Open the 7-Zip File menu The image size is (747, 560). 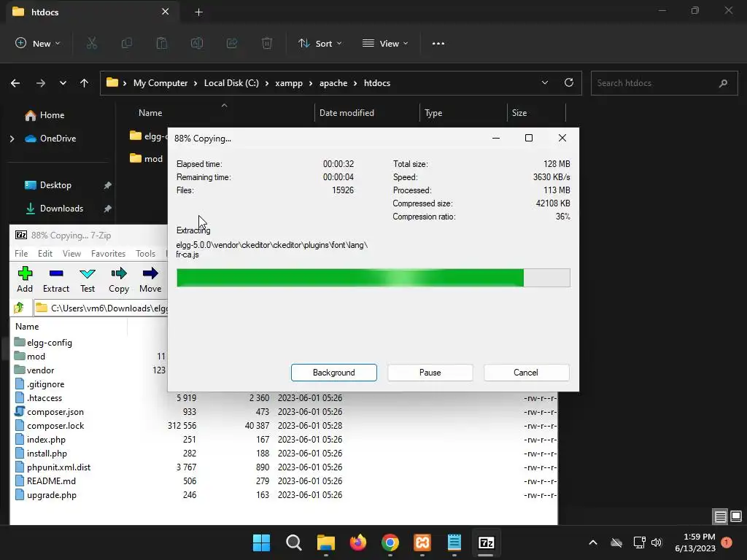pos(21,253)
